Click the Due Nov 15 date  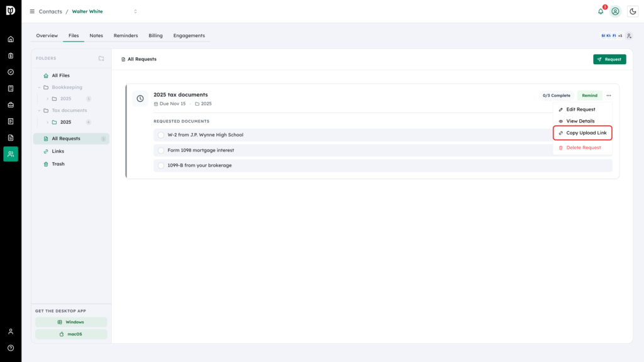coord(170,104)
